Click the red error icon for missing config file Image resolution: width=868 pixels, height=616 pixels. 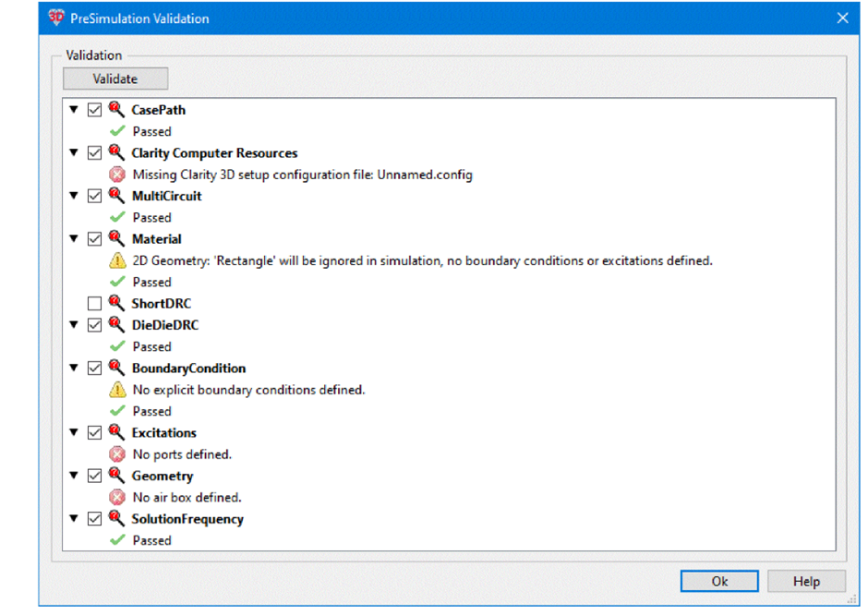pyautogui.click(x=117, y=175)
